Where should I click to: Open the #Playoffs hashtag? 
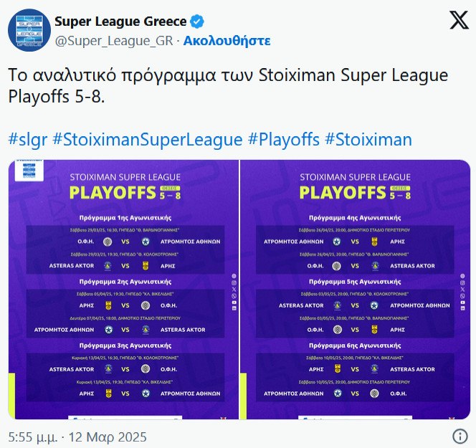[284, 139]
